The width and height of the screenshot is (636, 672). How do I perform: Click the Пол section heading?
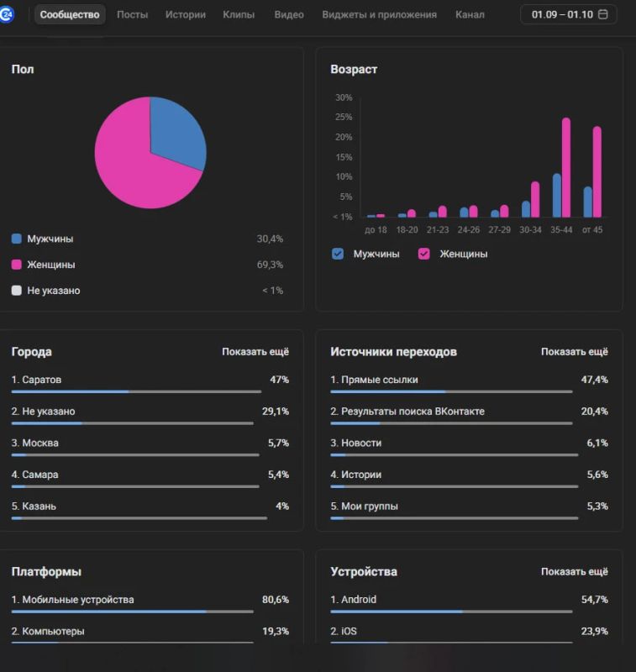pos(23,70)
